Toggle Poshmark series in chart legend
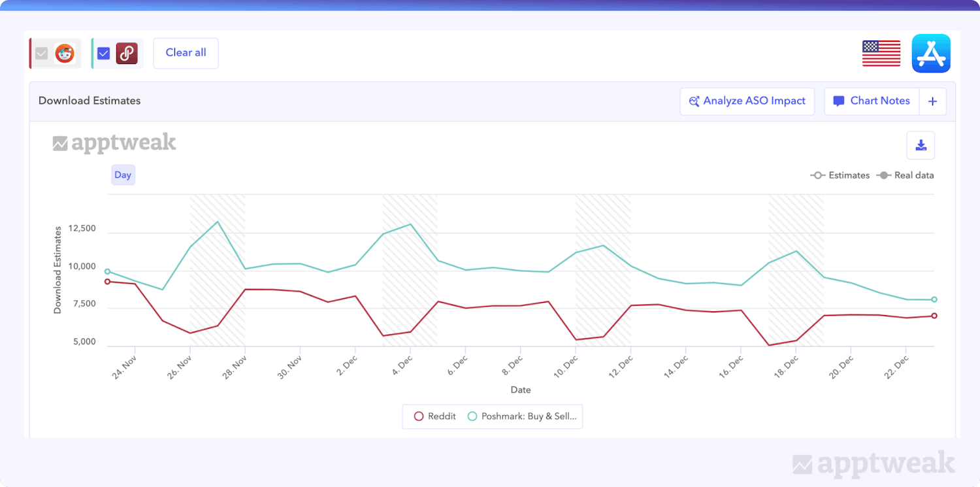 (x=522, y=416)
